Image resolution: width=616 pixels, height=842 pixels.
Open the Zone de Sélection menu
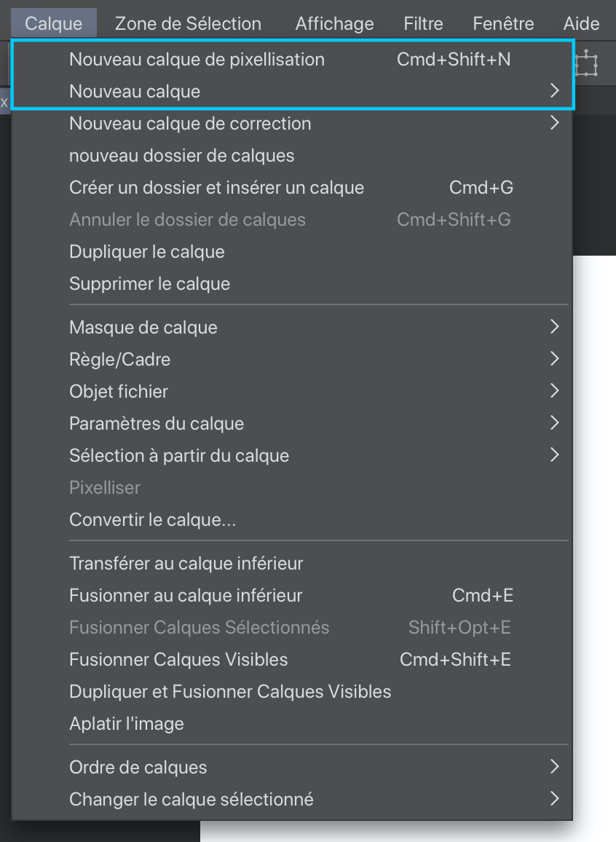(188, 23)
